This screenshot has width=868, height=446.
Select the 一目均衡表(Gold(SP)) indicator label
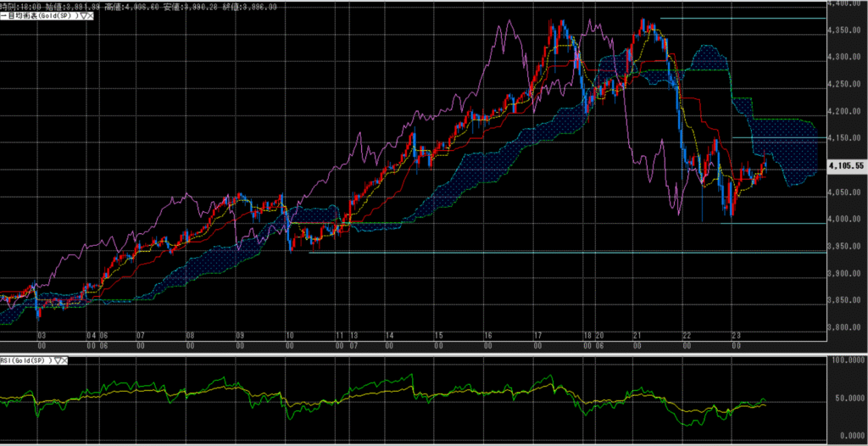point(38,16)
